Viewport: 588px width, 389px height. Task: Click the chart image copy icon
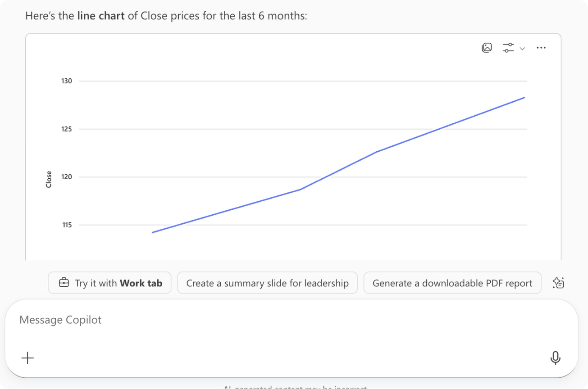tap(487, 48)
